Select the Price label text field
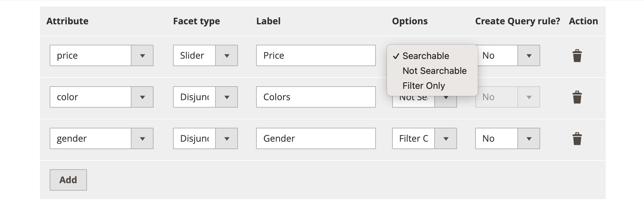This screenshot has height=201, width=644. [x=316, y=55]
